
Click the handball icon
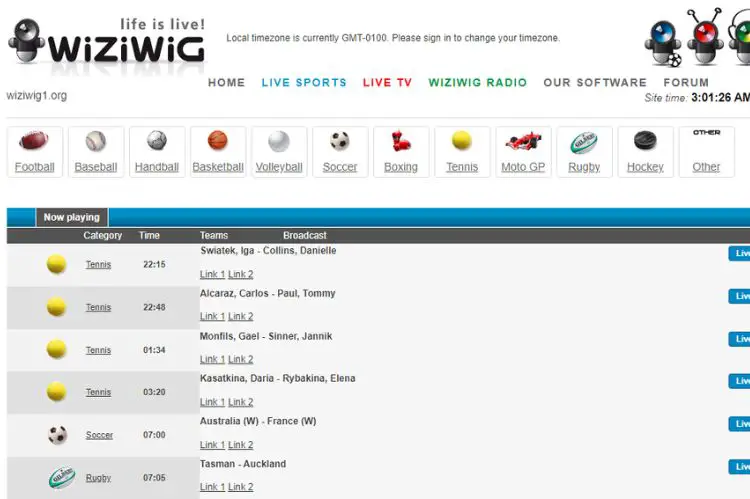(157, 141)
